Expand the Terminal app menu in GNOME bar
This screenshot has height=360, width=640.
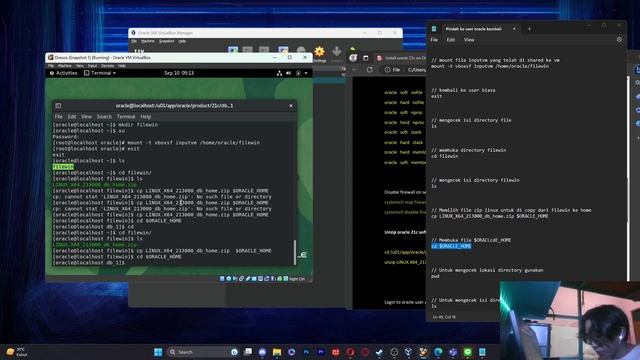[x=100, y=73]
